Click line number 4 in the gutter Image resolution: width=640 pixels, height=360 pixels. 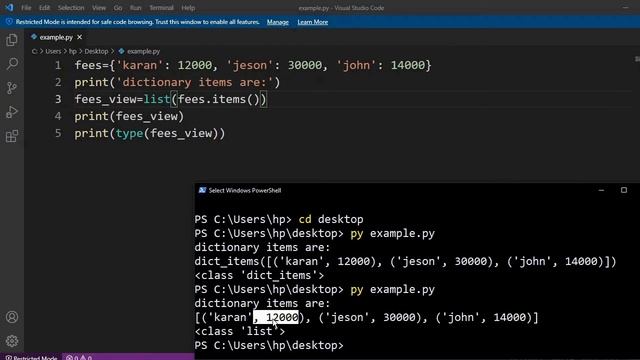[x=58, y=116]
